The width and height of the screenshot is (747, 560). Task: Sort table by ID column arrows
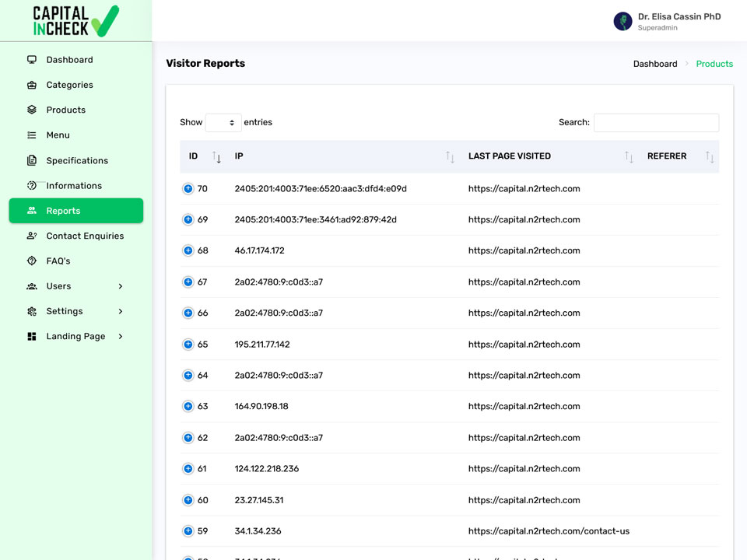tap(217, 156)
